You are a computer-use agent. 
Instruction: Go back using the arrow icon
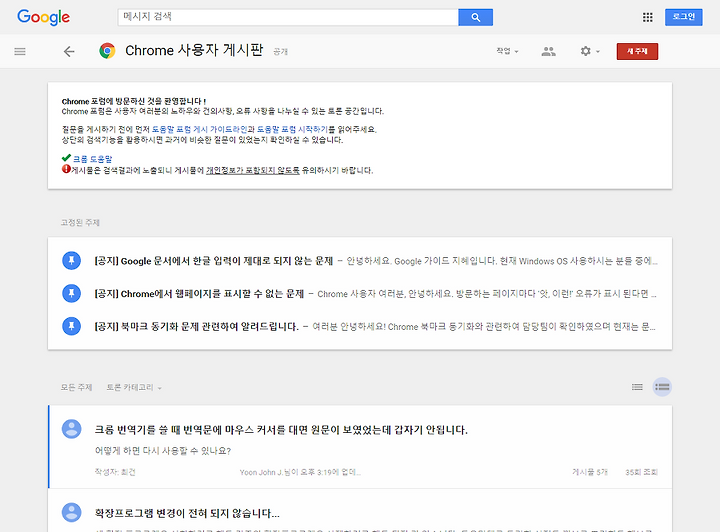(x=69, y=51)
